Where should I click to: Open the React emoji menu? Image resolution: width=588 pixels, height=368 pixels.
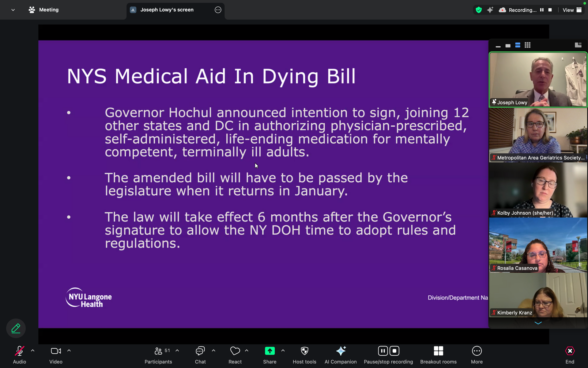click(235, 355)
